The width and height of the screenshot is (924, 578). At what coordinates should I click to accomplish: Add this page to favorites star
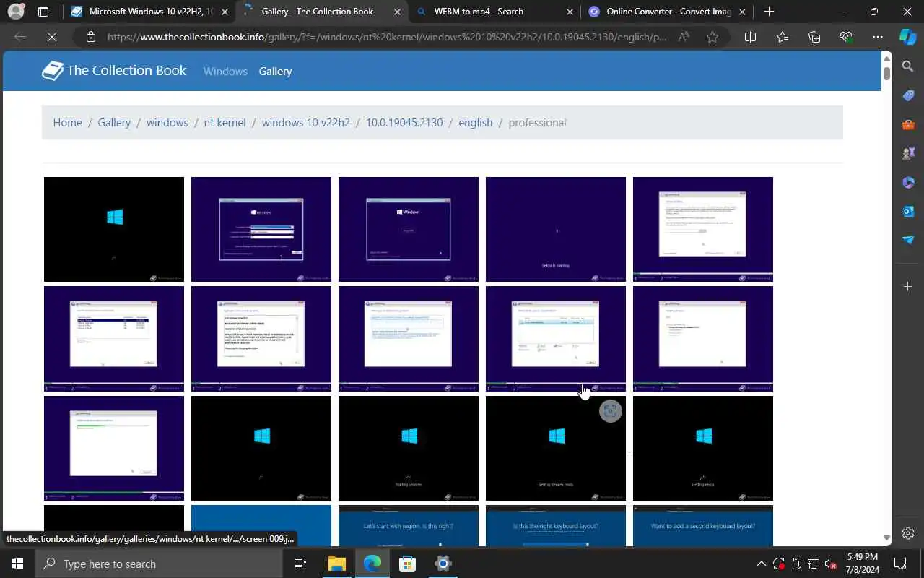pyautogui.click(x=712, y=37)
